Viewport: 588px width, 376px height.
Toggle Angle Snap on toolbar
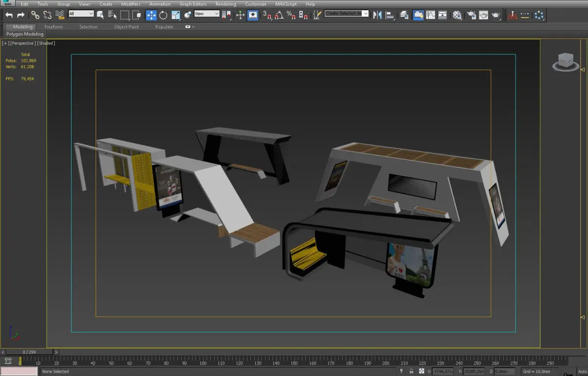pyautogui.click(x=279, y=15)
